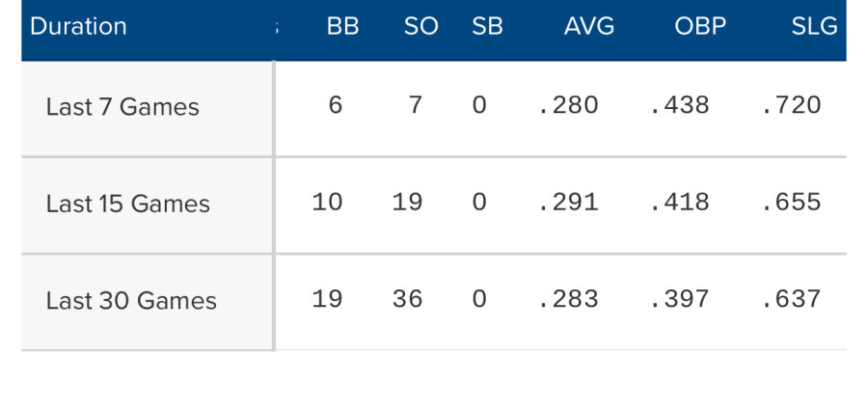
Task: Select the .291 AVG cell
Action: [568, 203]
